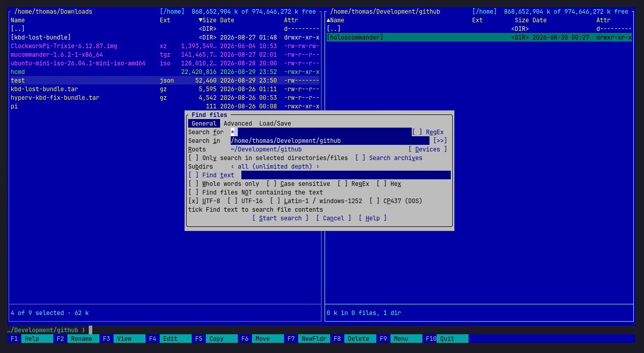Select the UTF-8 encoding checkbox
Viewport: 644px width, 353px height.
[x=204, y=201]
